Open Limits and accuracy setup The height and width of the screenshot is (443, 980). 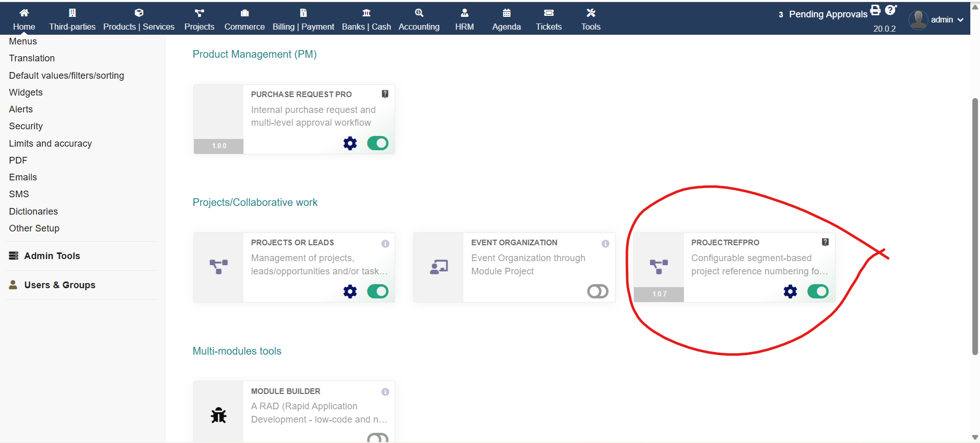50,144
